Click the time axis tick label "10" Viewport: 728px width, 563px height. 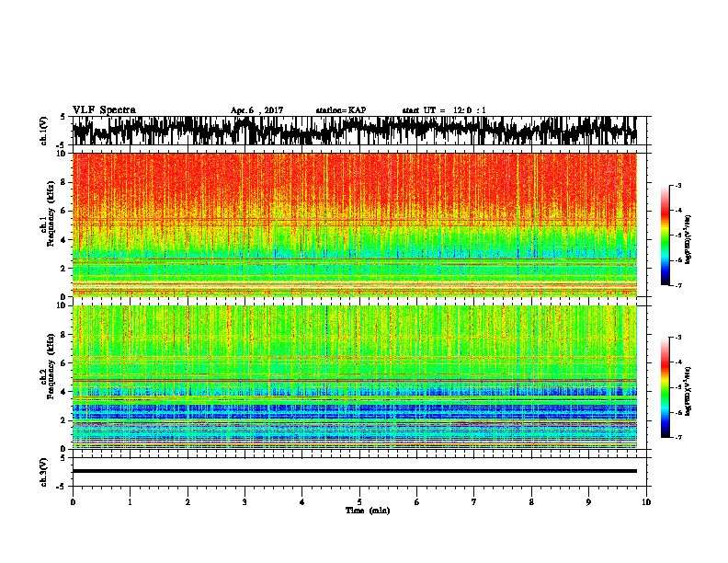646,502
